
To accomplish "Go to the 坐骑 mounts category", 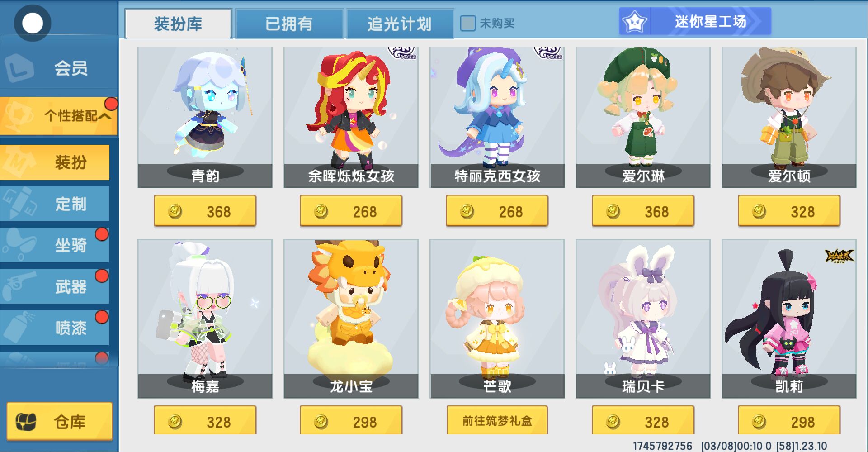I will [55, 245].
